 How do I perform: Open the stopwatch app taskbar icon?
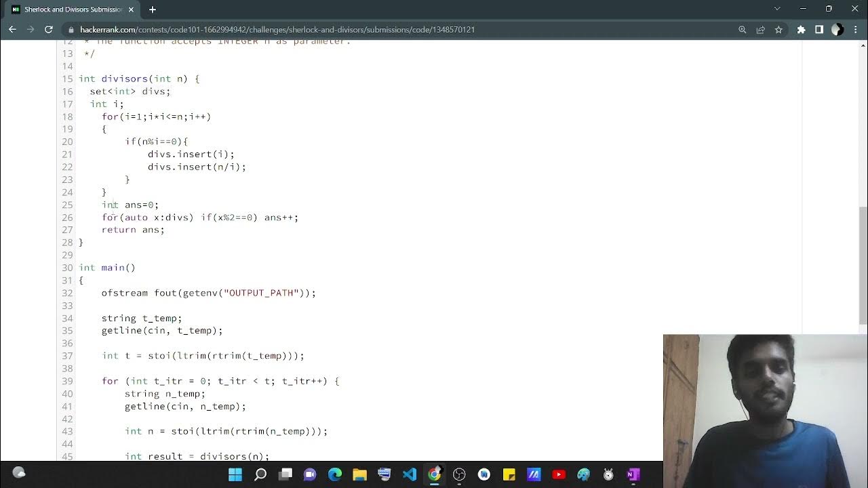click(608, 474)
